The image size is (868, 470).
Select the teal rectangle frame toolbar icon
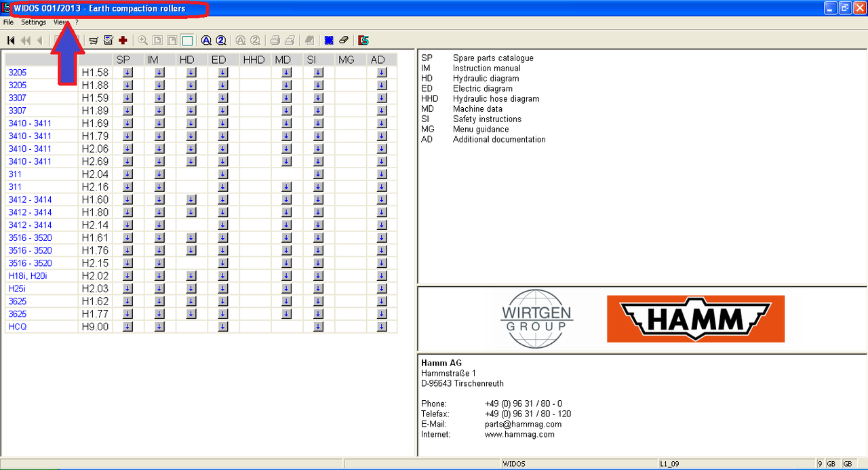pyautogui.click(x=187, y=40)
